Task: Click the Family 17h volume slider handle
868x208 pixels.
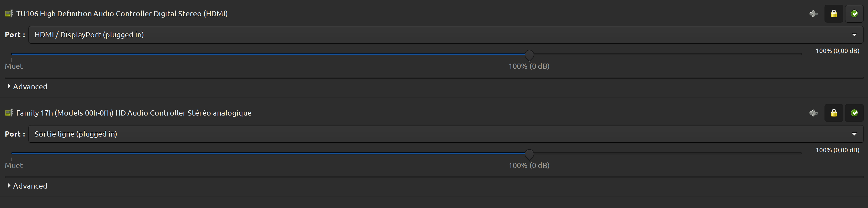Action: click(x=529, y=154)
